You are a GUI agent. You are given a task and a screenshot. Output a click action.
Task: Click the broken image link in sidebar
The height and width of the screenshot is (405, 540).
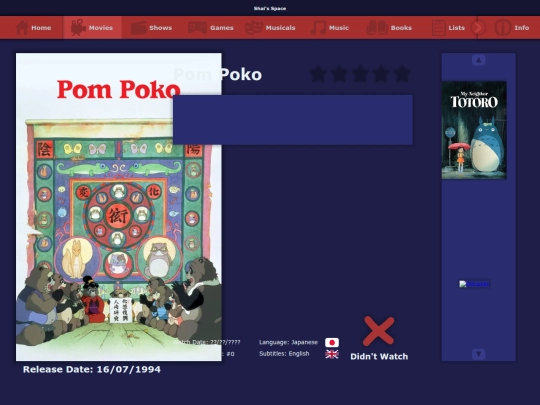tap(474, 284)
